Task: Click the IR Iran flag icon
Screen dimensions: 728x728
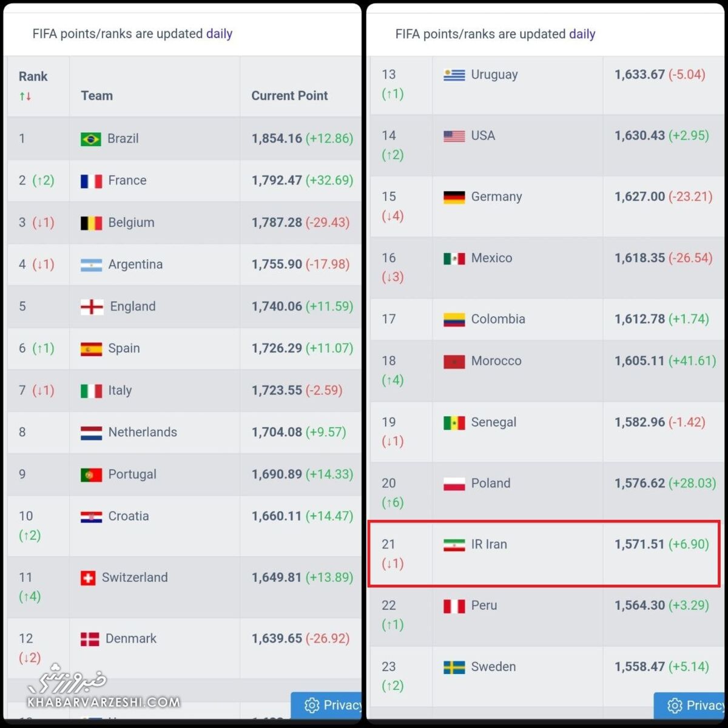Action: click(454, 545)
